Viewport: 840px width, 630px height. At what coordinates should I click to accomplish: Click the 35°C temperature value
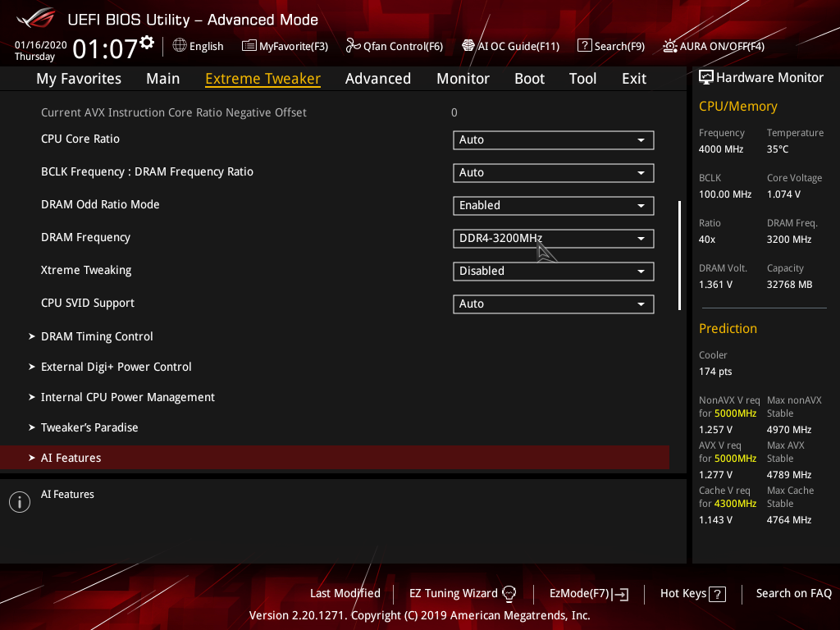778,149
